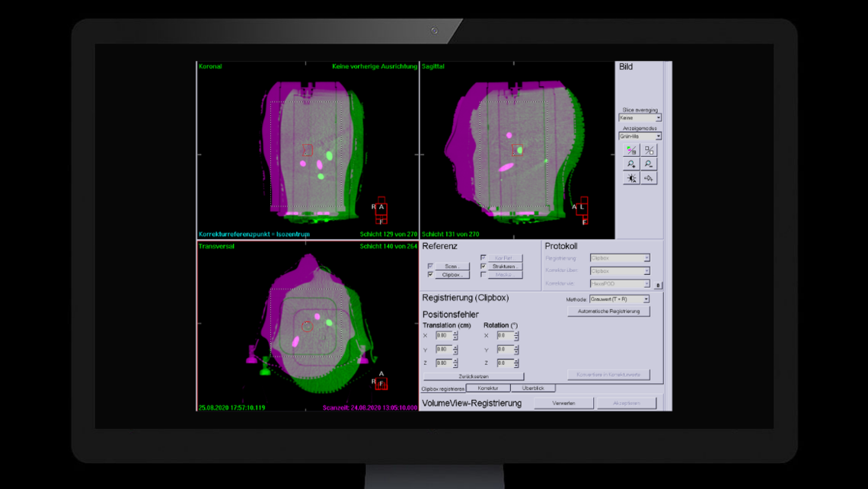Open the Anzeigemodus dropdown
This screenshot has width=868, height=489.
(x=640, y=136)
